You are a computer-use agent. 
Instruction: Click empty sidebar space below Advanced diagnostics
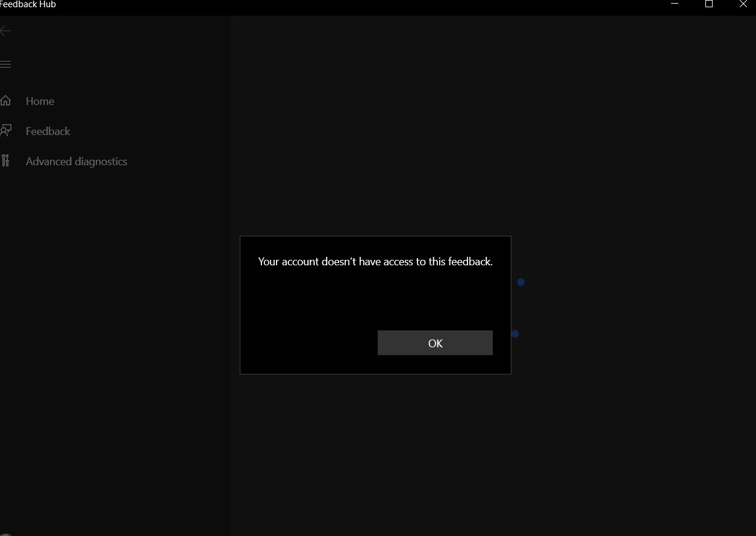pos(114,350)
